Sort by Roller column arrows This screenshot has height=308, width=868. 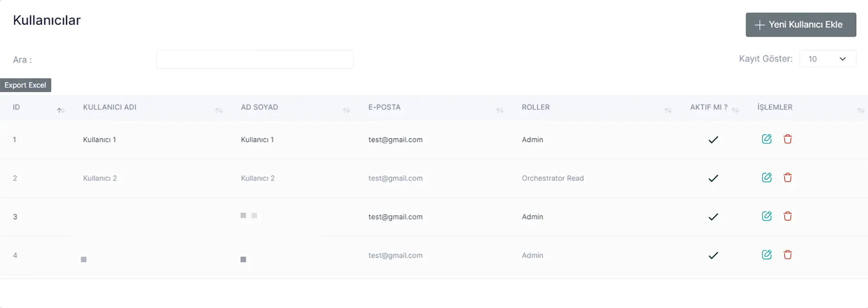[x=668, y=110]
